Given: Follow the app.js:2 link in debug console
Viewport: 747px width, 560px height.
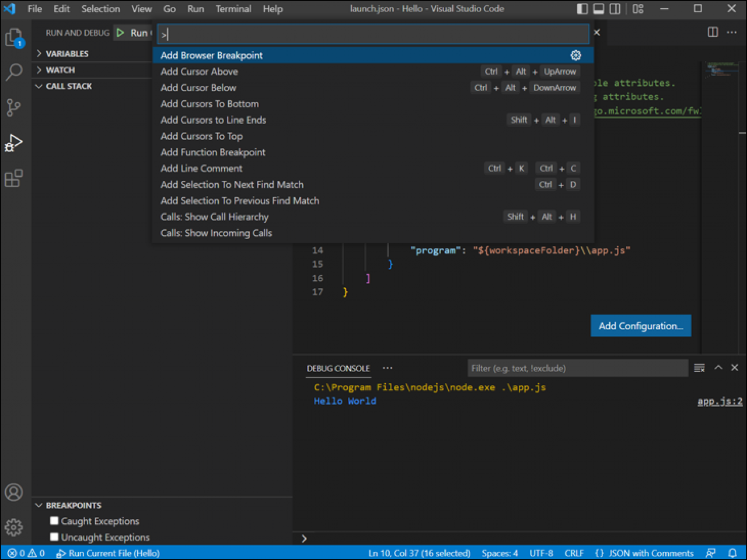Looking at the screenshot, I should click(x=720, y=401).
